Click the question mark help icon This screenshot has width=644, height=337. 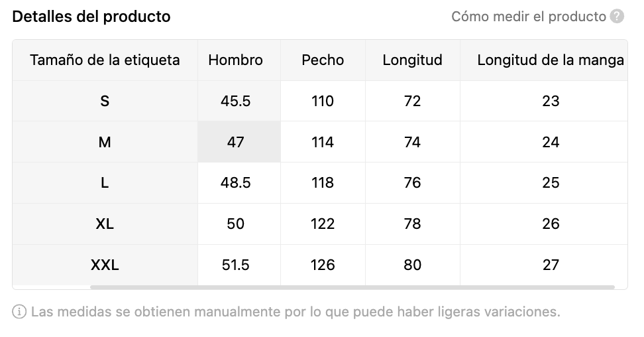click(617, 17)
